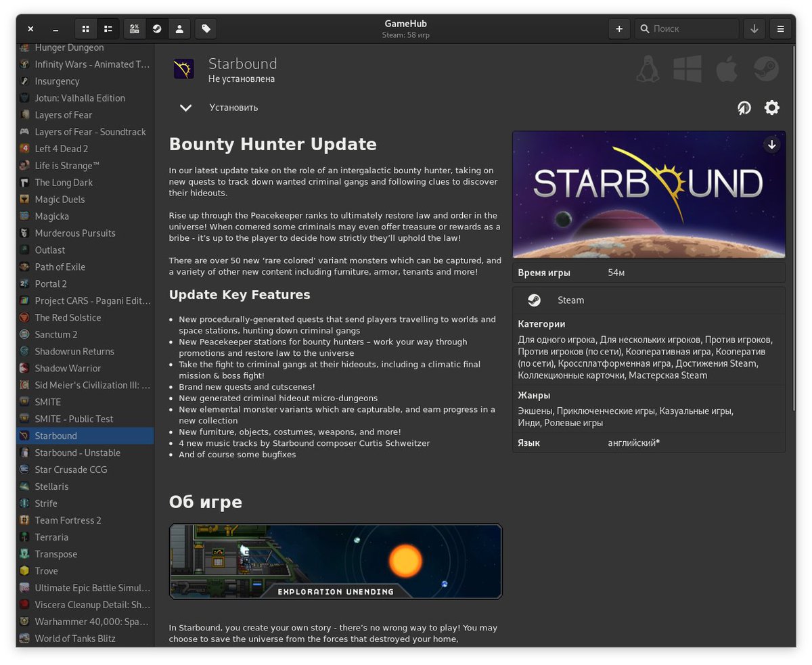Screen dimensions: 812x665
Task: Select Project CARS - Pagani Edition
Action: 85,301
